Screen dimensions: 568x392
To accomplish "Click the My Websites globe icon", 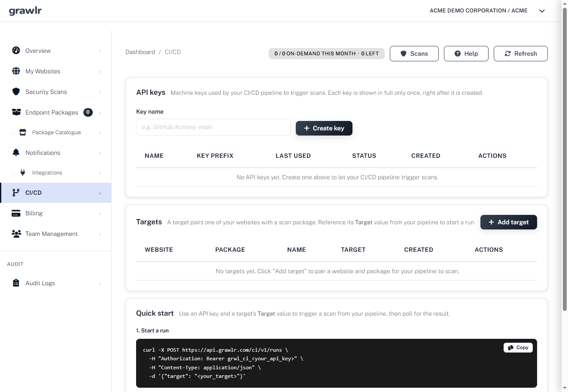I will [x=16, y=71].
